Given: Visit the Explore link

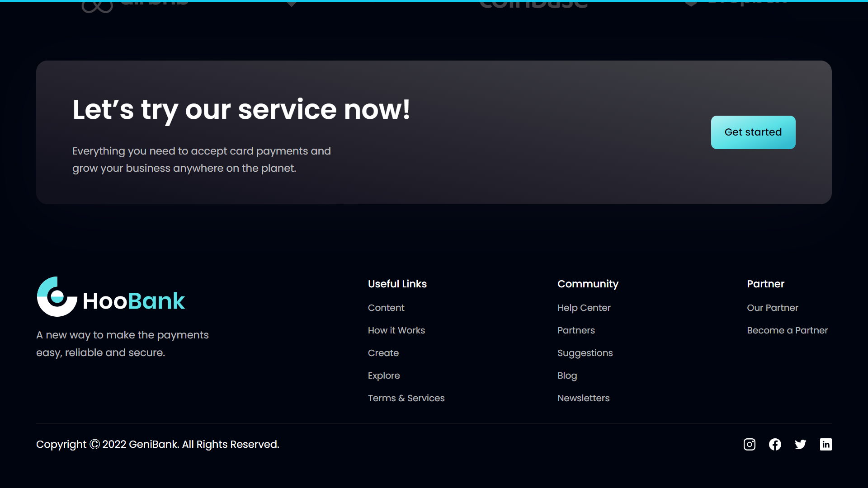Looking at the screenshot, I should 383,375.
